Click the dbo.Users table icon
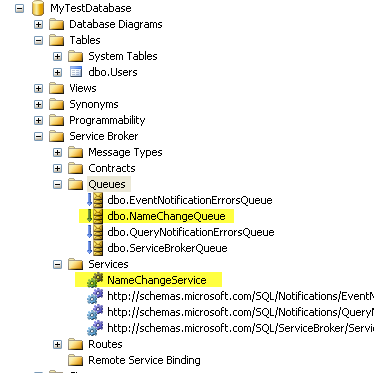 coord(76,72)
